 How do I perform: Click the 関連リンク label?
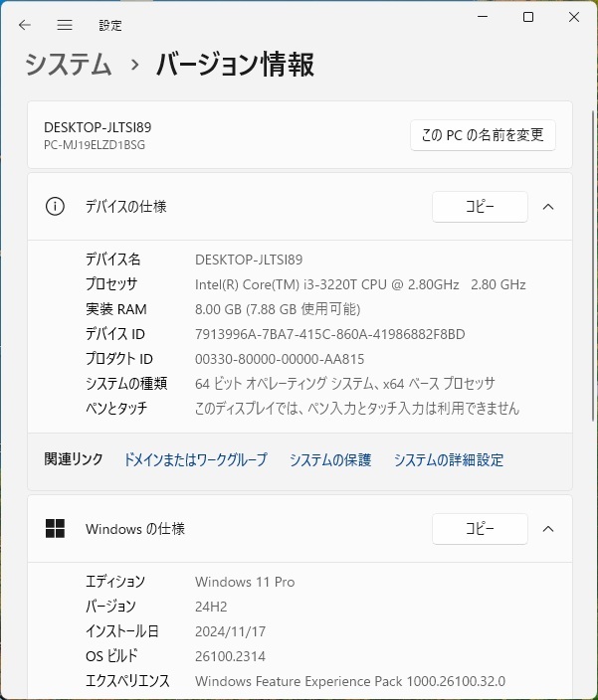coord(74,459)
